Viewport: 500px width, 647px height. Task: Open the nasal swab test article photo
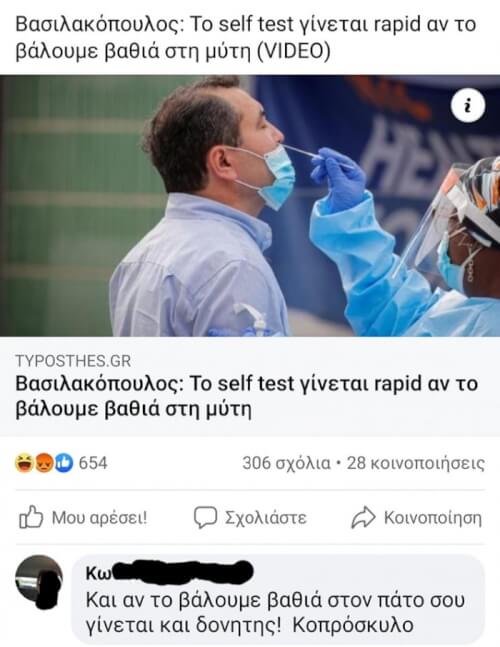(250, 206)
